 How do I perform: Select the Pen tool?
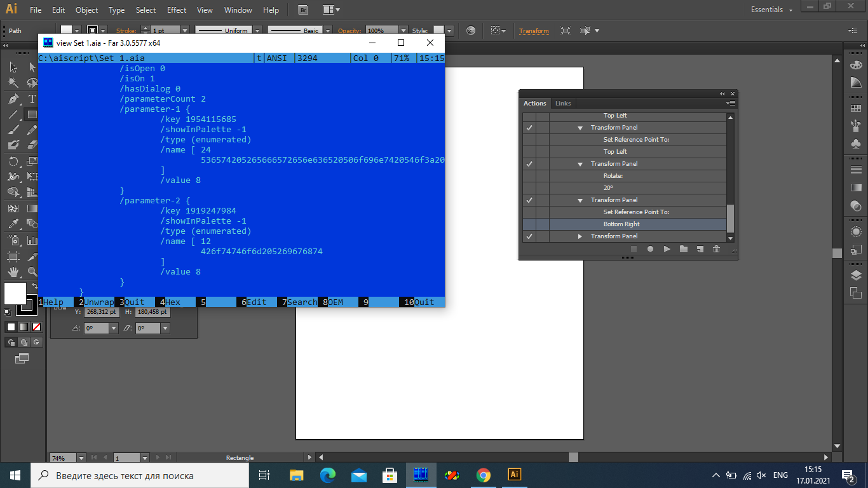coord(13,99)
